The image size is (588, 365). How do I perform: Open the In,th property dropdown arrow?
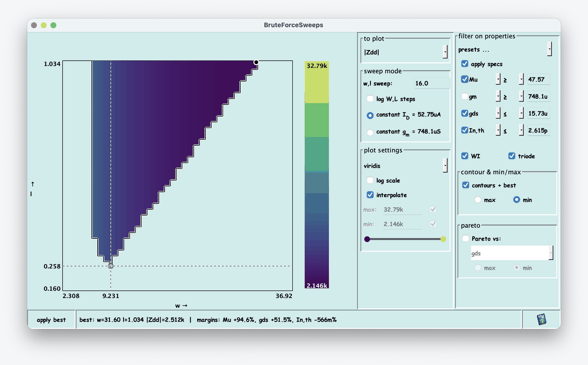[x=498, y=130]
